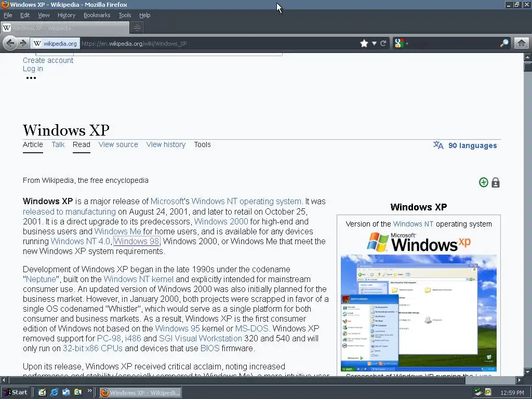Screen dimensions: 532x399
Task: Open a new tab with the plus button
Action: point(137,28)
